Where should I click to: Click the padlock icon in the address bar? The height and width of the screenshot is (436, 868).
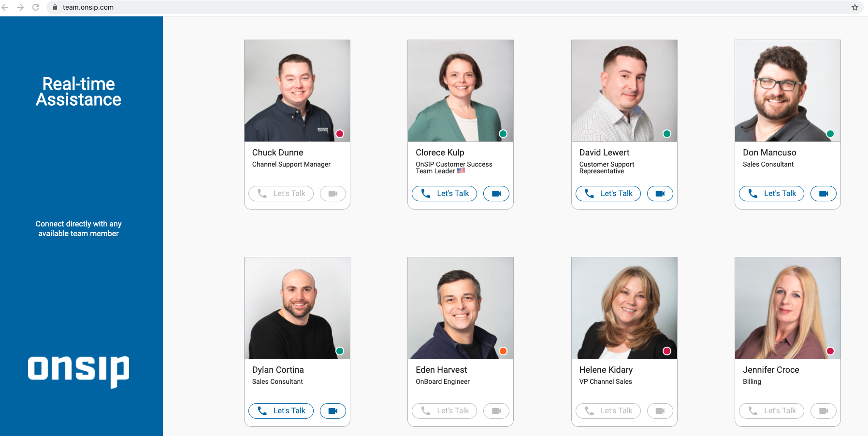click(55, 7)
